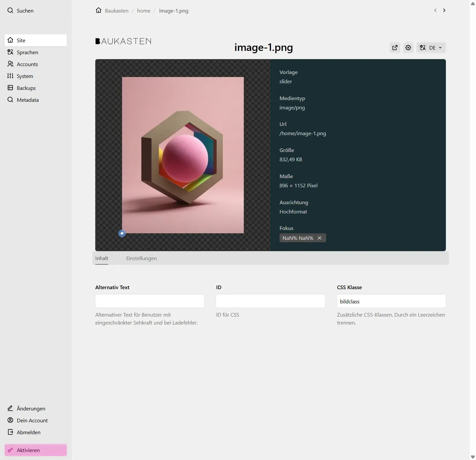This screenshot has width=476, height=460.
Task: Click the CSS Klasse field containing bildclass
Action: [x=391, y=301]
